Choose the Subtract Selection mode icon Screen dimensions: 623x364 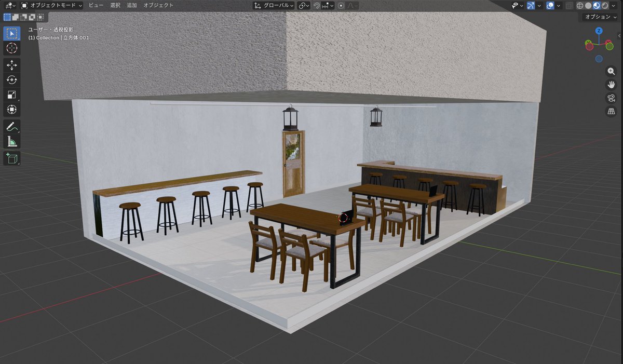[x=24, y=17]
